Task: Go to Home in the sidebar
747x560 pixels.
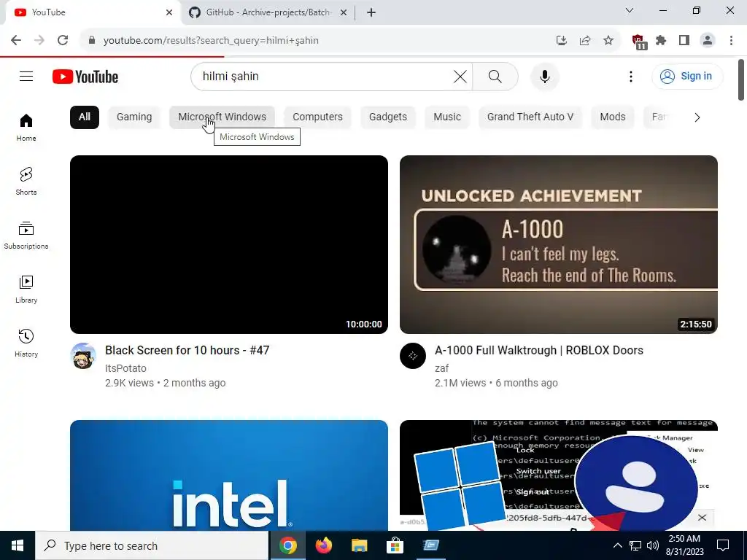Action: pos(26,127)
